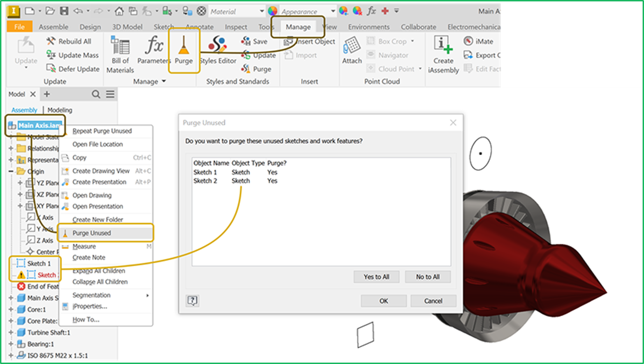Click Update Mass
Screen dimensions: 644x364
click(x=72, y=55)
